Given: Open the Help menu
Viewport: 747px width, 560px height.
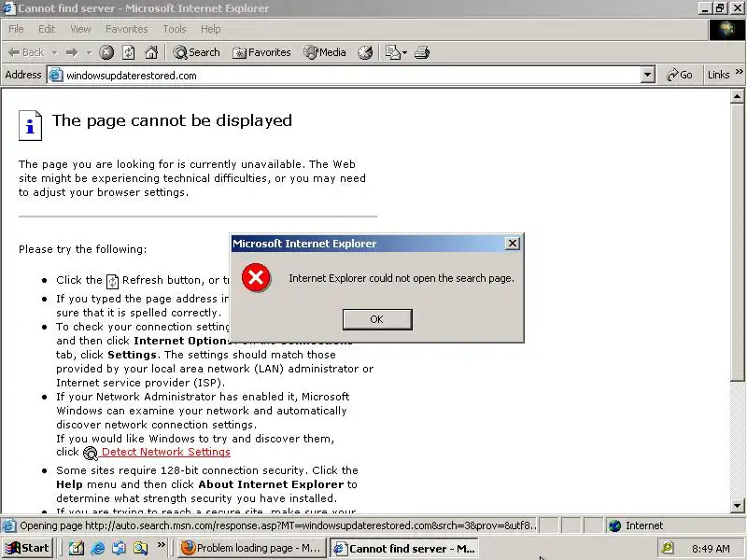Looking at the screenshot, I should coord(210,29).
